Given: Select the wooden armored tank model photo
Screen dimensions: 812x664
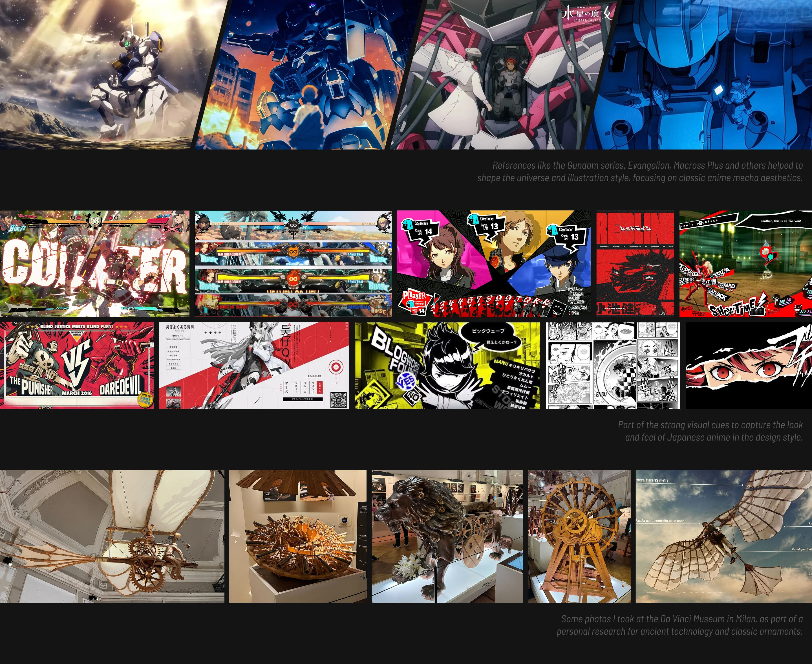Looking at the screenshot, I should pyautogui.click(x=298, y=536).
